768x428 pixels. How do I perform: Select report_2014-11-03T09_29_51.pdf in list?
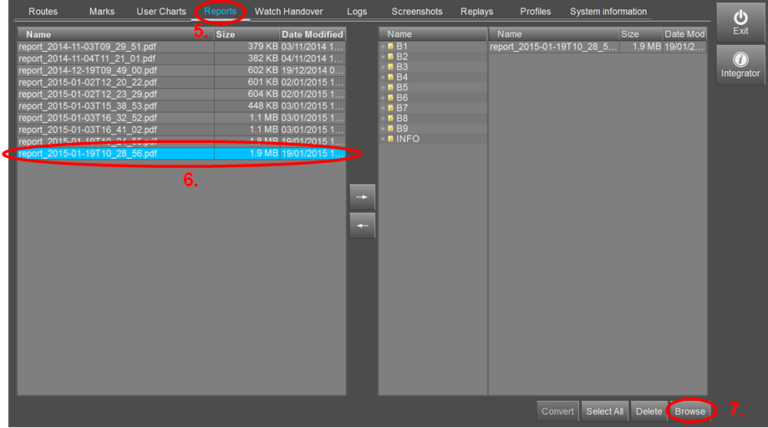coord(181,47)
